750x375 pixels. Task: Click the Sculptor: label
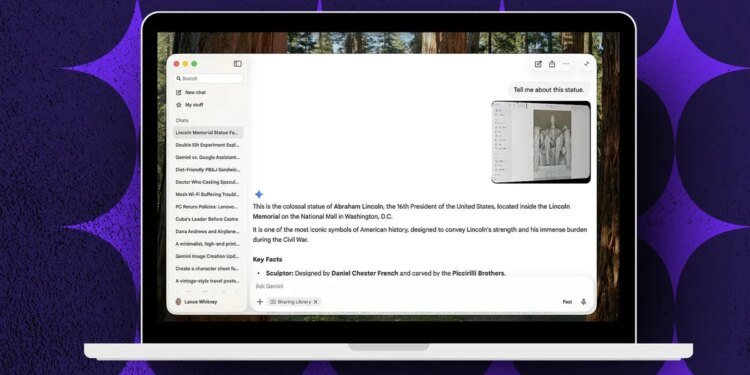tap(279, 274)
